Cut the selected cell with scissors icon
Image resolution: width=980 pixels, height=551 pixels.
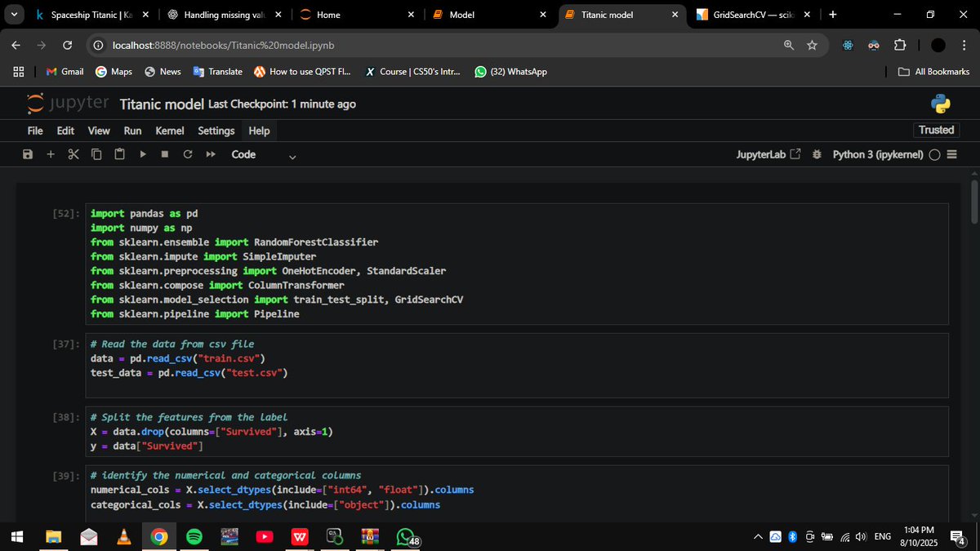[x=73, y=154]
